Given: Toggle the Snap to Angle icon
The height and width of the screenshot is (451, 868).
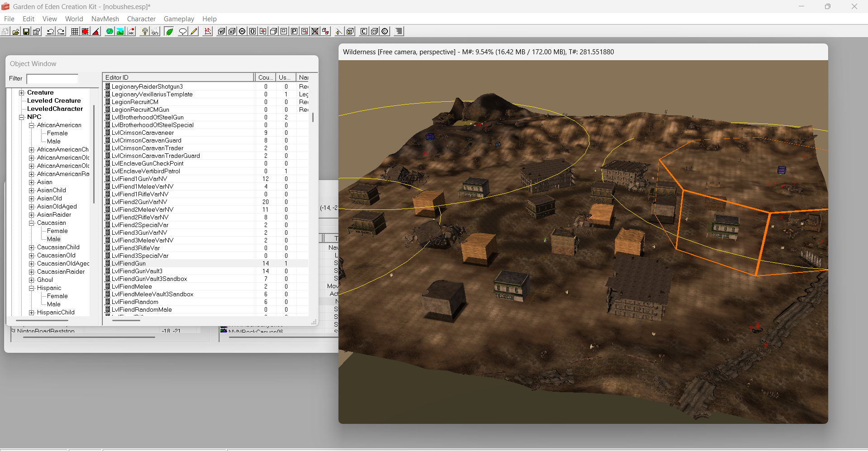Looking at the screenshot, I should 96,31.
